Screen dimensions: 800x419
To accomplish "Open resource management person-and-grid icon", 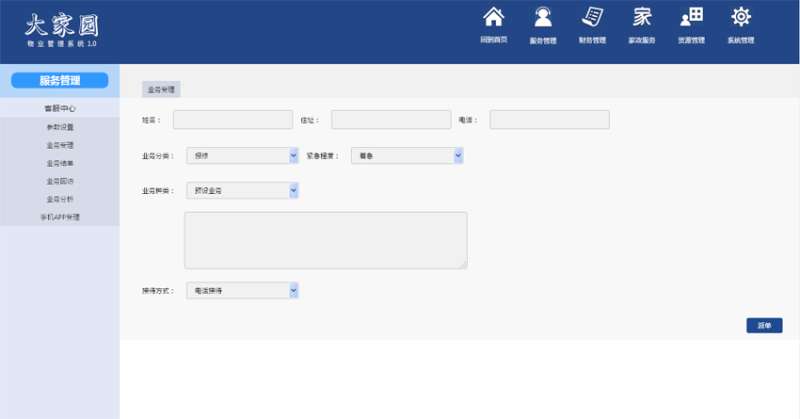I will (x=691, y=17).
